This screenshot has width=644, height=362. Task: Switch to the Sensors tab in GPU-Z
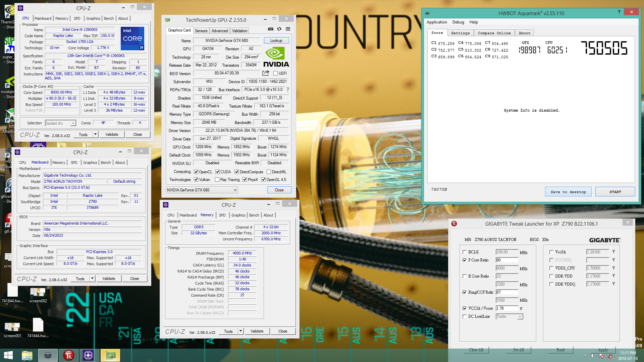(x=201, y=31)
